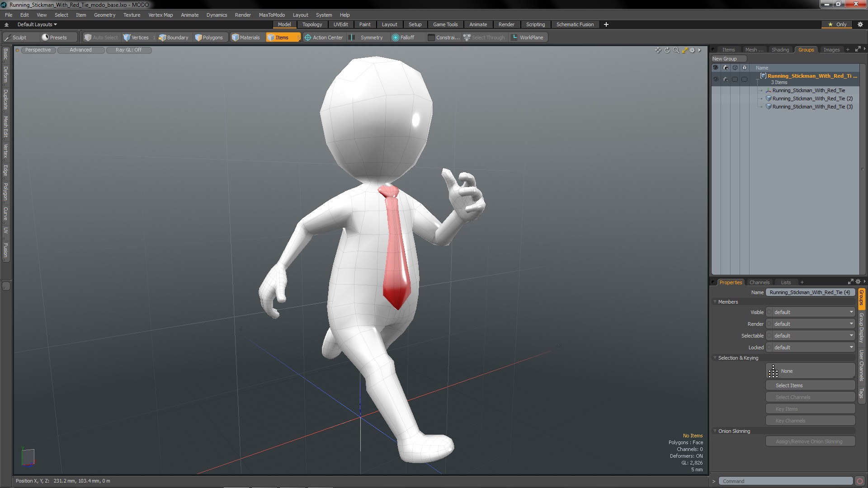Click the New Group button

click(728, 59)
